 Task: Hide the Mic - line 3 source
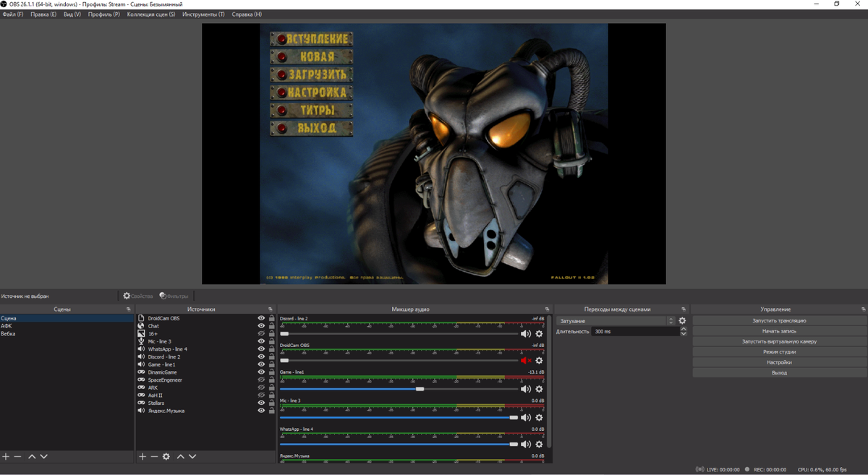261,341
